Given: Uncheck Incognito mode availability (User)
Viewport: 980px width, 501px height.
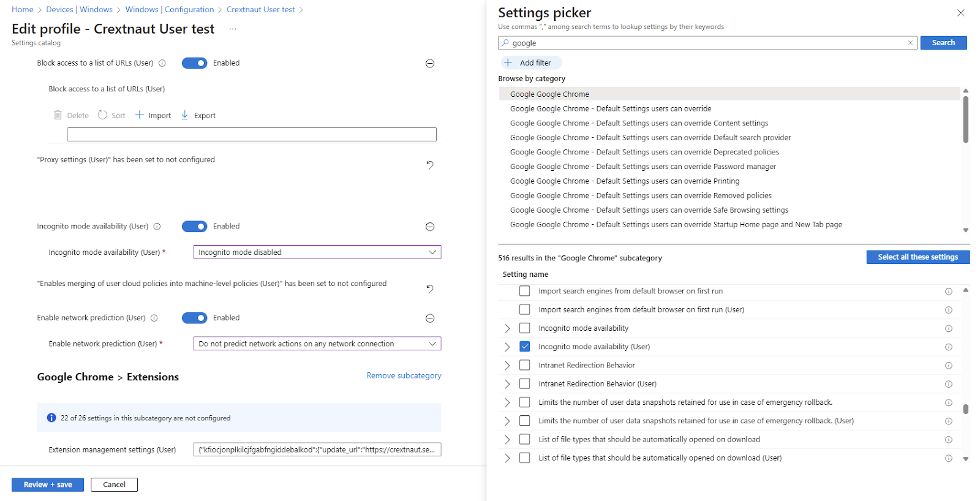Looking at the screenshot, I should pos(525,347).
